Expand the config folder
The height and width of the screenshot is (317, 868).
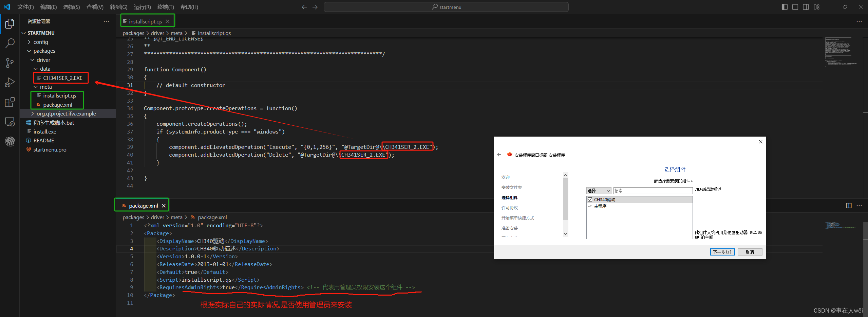pos(29,42)
